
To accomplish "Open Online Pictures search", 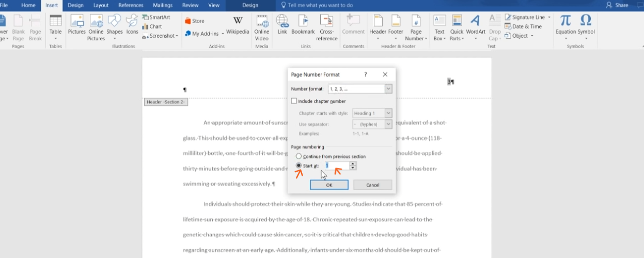I will coord(96,28).
